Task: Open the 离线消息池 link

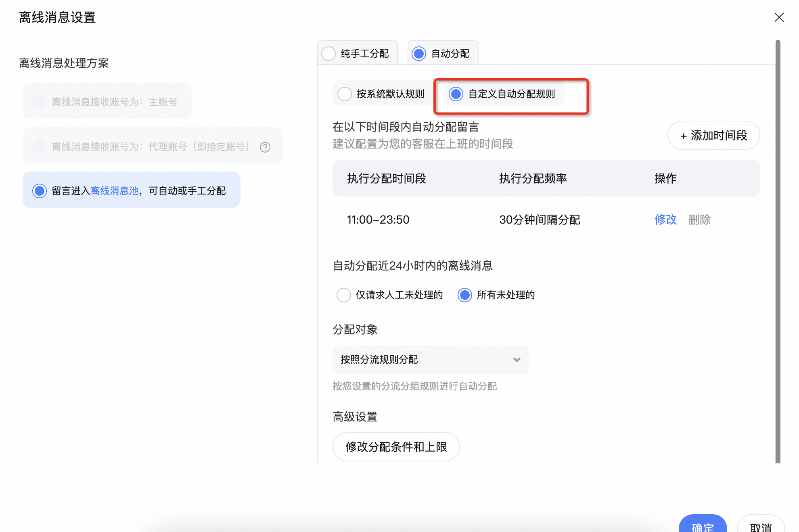Action: pos(115,191)
